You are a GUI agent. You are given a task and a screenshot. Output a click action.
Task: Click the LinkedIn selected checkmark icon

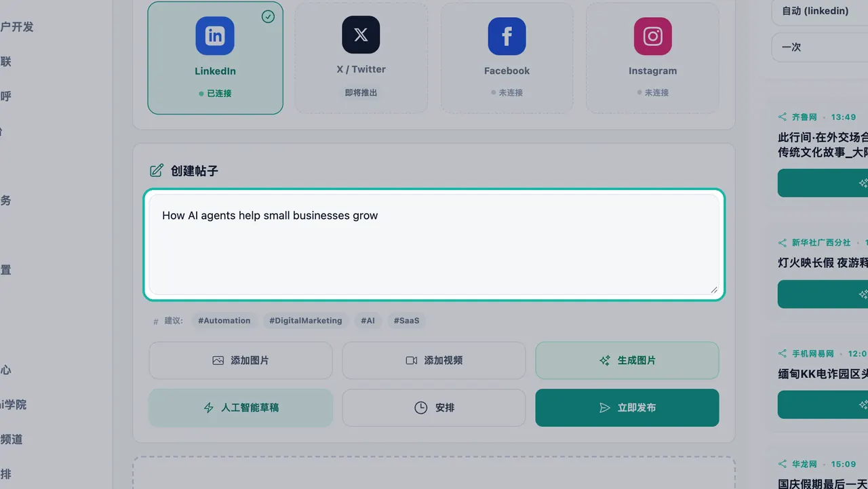coord(268,16)
